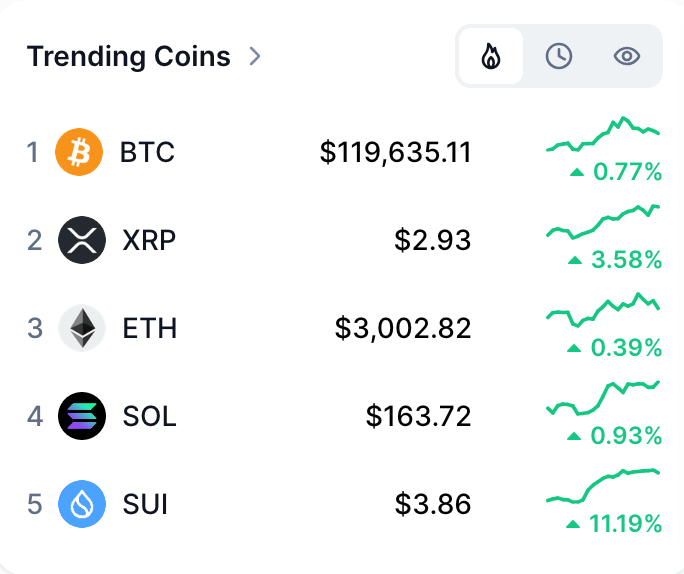684x574 pixels.
Task: Click the XRP black logo icon
Action: pyautogui.click(x=82, y=240)
